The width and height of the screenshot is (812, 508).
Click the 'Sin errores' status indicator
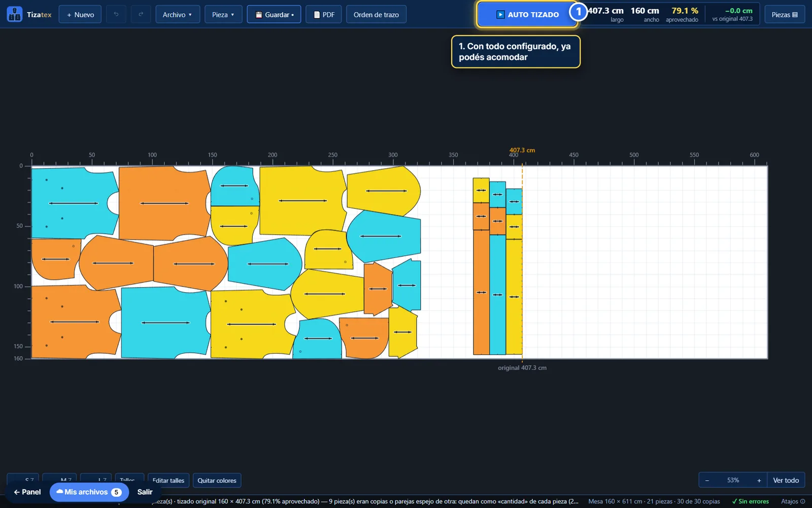pos(750,501)
